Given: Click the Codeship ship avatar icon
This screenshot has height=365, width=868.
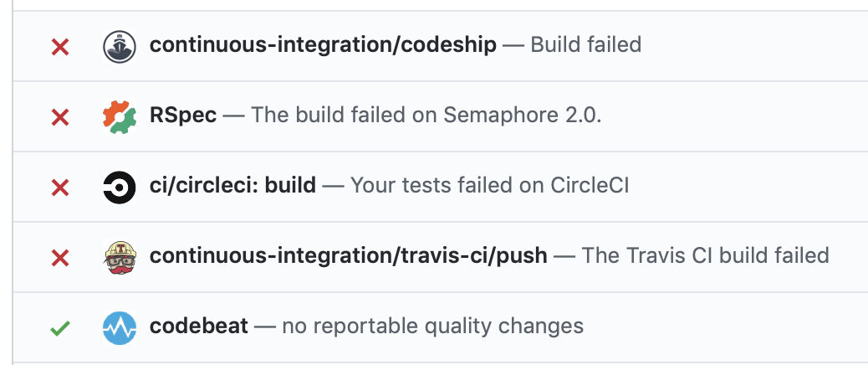Looking at the screenshot, I should [x=119, y=46].
